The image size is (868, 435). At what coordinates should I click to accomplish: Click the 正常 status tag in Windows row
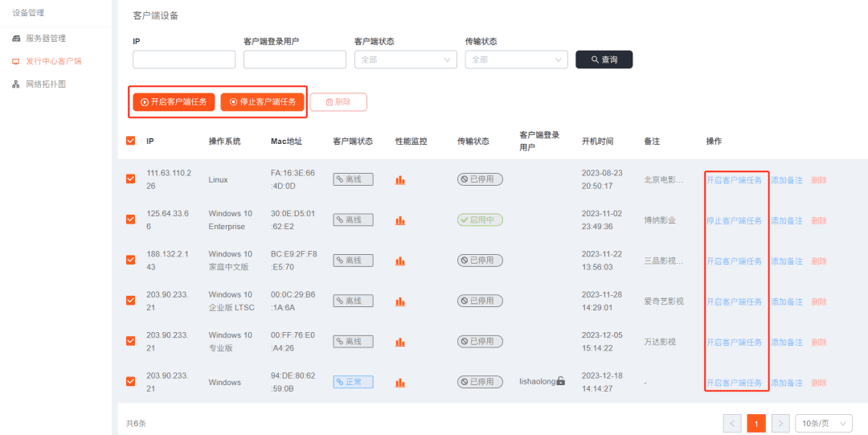click(353, 382)
